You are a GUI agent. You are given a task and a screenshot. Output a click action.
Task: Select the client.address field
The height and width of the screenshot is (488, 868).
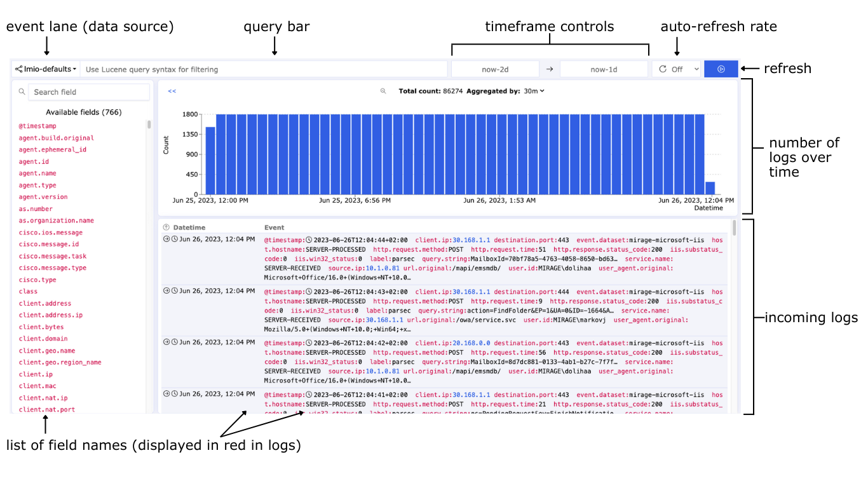(45, 304)
